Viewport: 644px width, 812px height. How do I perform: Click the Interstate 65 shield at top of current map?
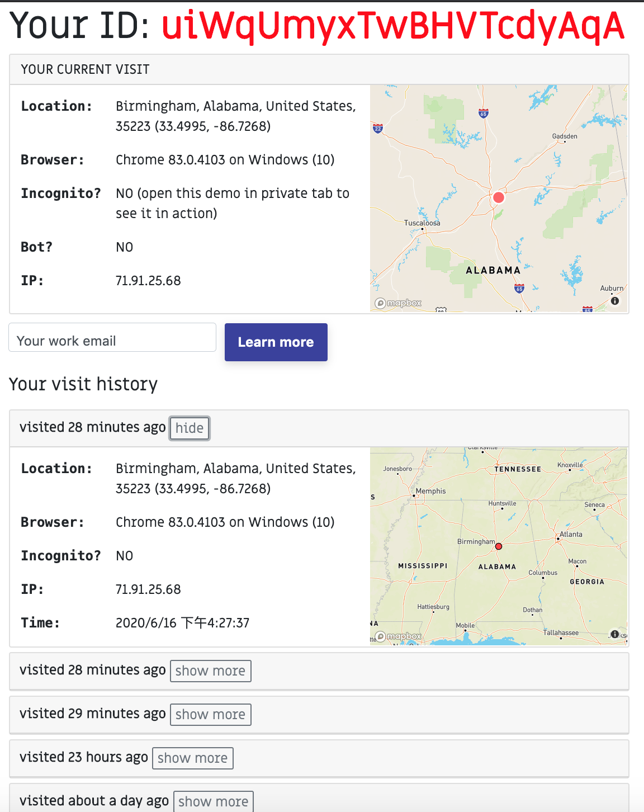pyautogui.click(x=484, y=114)
